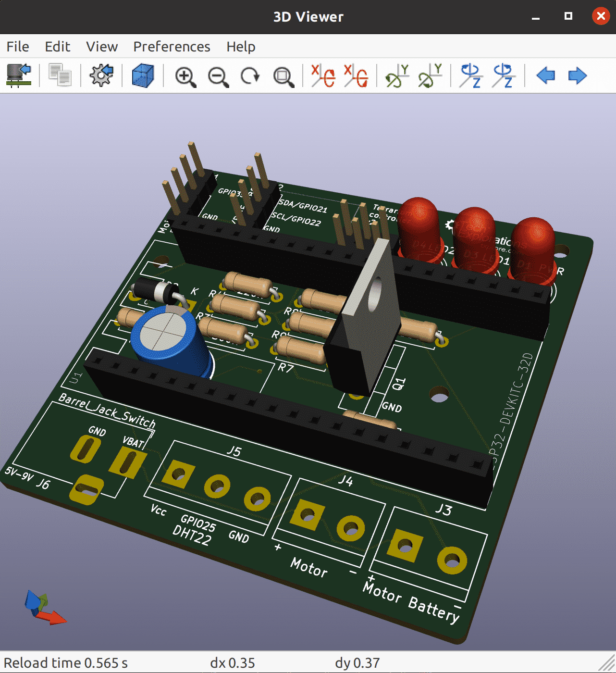
Task: Toggle orthographic projection view
Action: click(x=142, y=75)
